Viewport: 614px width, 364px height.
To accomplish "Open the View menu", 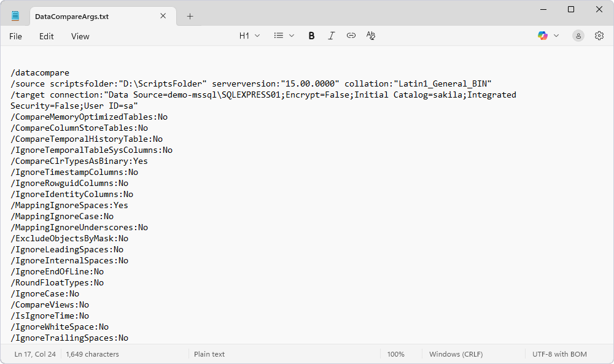I will [80, 36].
